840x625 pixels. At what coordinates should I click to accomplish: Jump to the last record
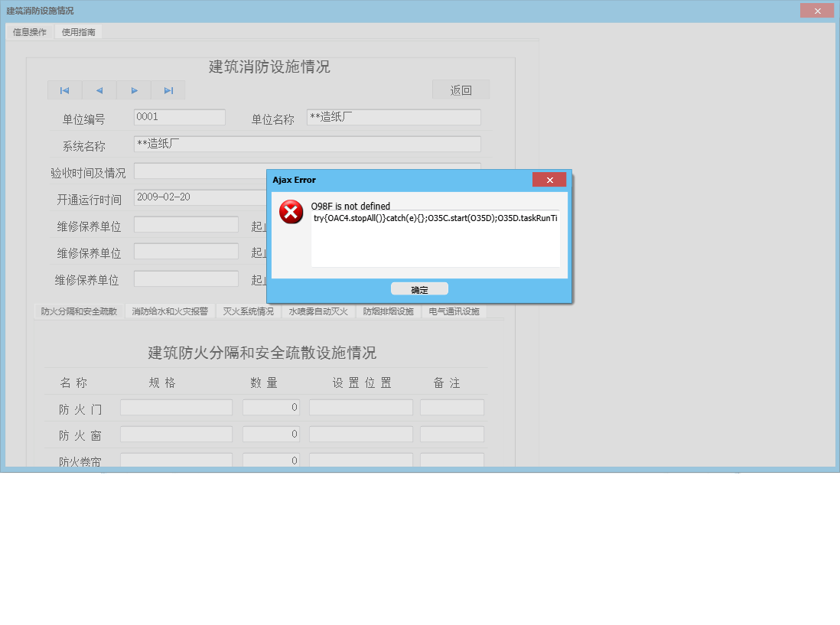pyautogui.click(x=168, y=90)
